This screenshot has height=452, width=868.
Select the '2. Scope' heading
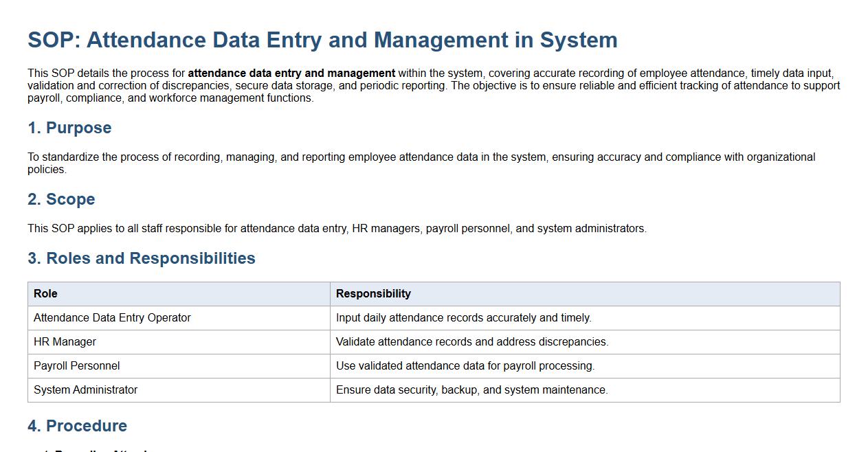[x=61, y=200]
